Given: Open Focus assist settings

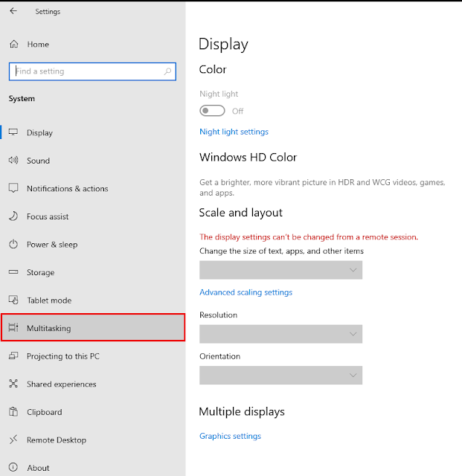Looking at the screenshot, I should click(x=93, y=216).
